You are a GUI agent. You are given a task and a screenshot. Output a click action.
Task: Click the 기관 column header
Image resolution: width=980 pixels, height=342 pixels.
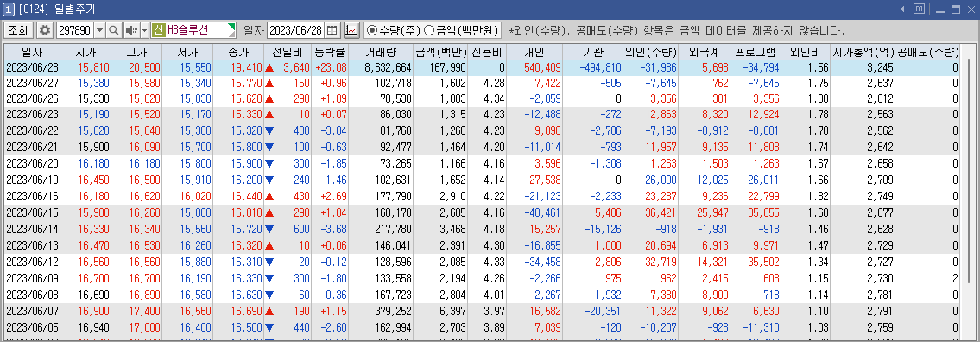click(x=593, y=52)
